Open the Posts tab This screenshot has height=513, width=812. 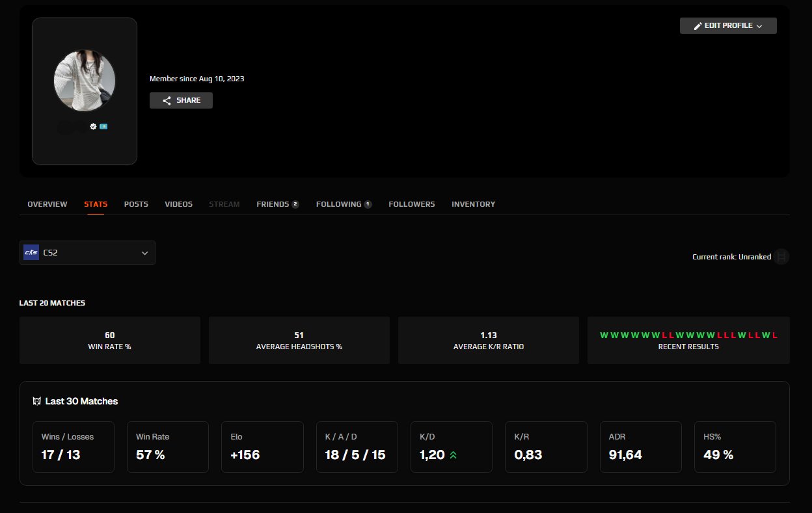pos(136,204)
